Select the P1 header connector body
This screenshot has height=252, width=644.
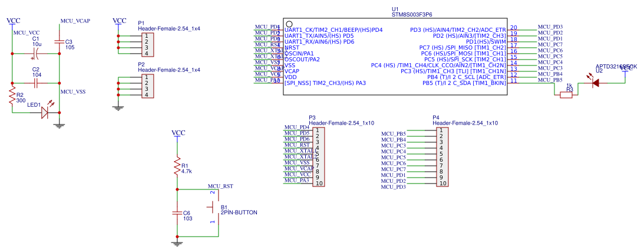[147, 44]
